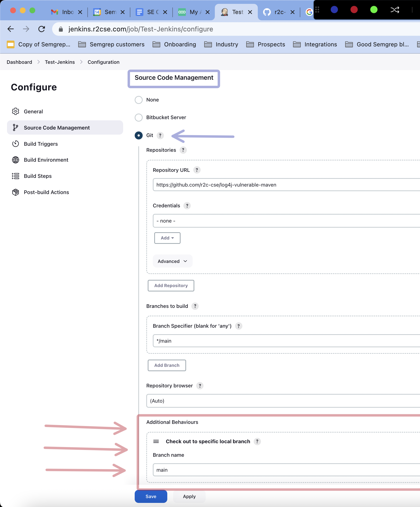Click the drag handle for local branch behaviour
The image size is (420, 507).
click(x=156, y=442)
